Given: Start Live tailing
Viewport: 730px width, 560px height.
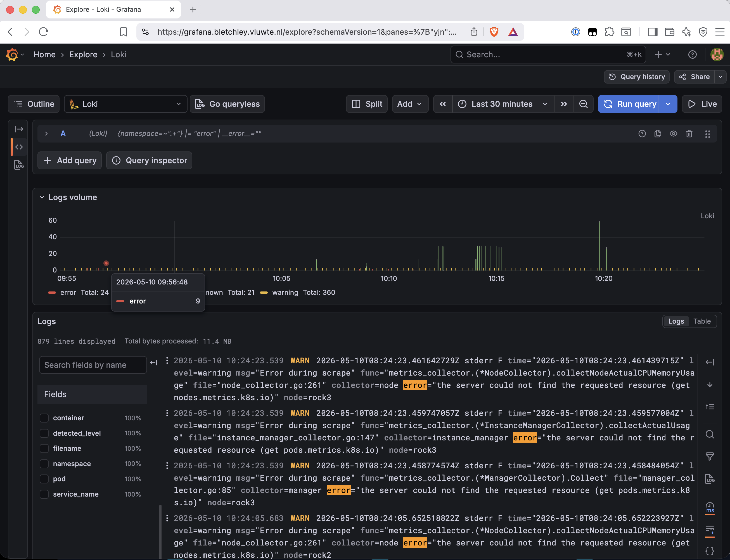Looking at the screenshot, I should [x=702, y=104].
